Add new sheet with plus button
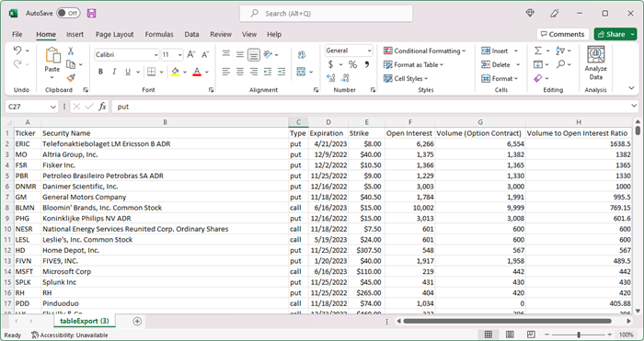This screenshot has width=644, height=341. click(x=137, y=322)
